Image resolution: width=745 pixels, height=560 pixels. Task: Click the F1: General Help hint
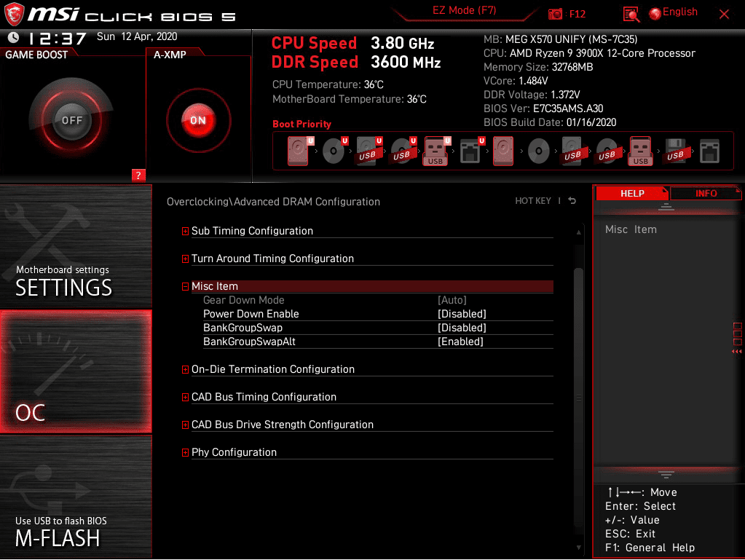pyautogui.click(x=650, y=548)
